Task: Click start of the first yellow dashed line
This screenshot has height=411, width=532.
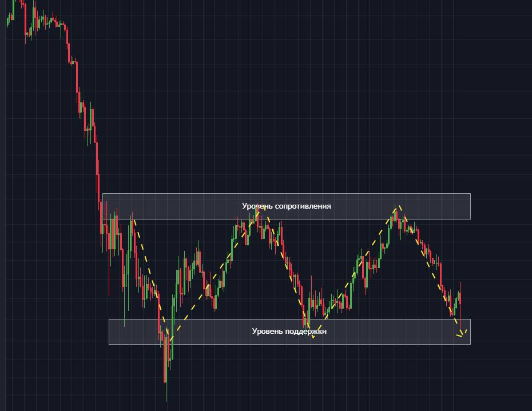Action: click(x=134, y=220)
